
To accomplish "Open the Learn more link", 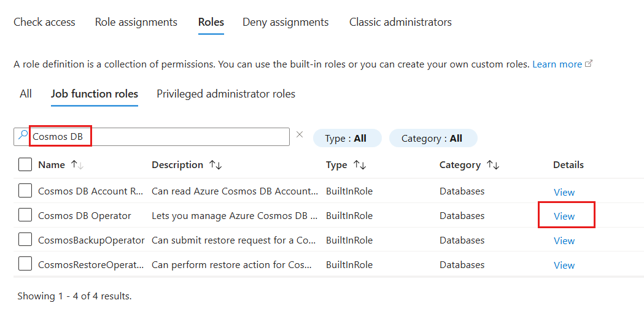I will tap(557, 64).
